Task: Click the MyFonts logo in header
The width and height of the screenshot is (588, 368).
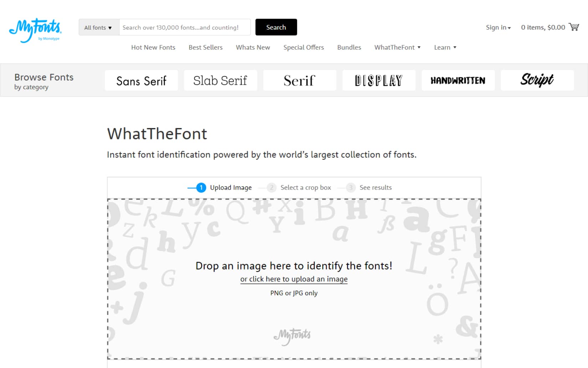Action: (x=35, y=30)
